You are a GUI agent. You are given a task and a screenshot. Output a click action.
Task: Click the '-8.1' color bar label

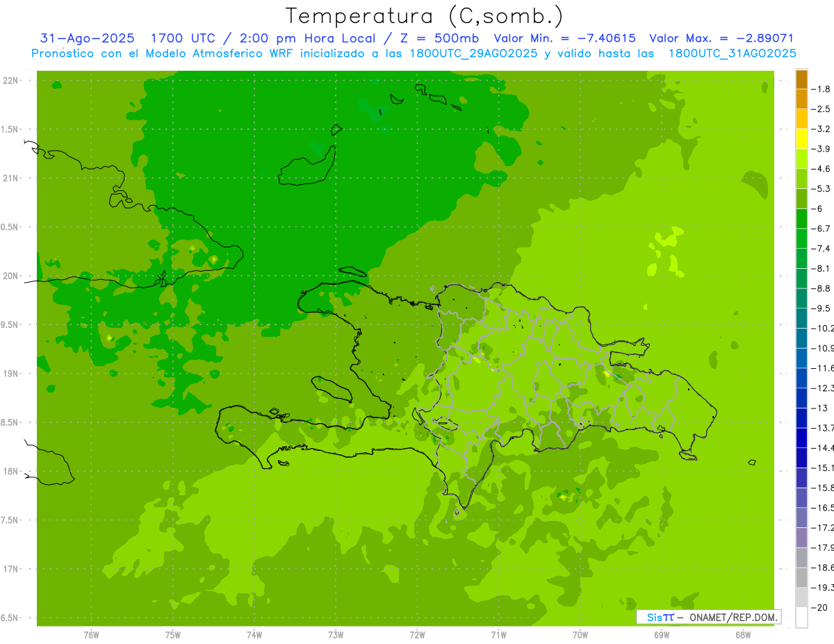point(821,268)
